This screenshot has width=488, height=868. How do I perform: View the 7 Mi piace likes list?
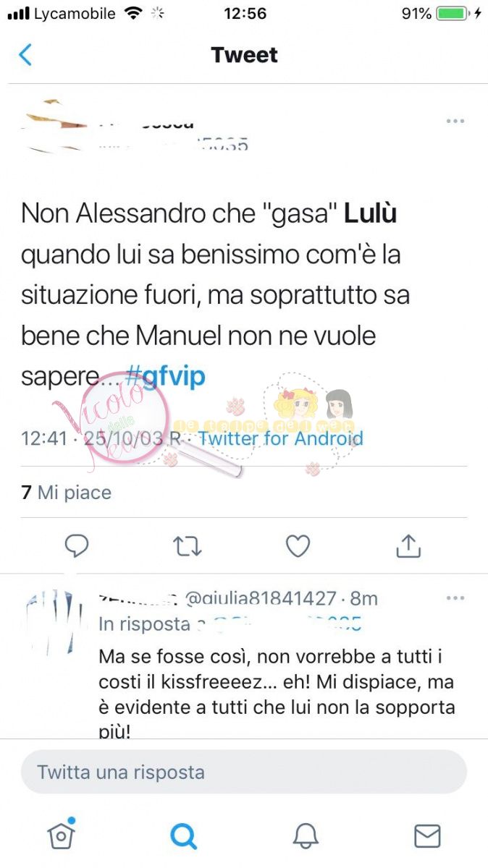tap(67, 493)
